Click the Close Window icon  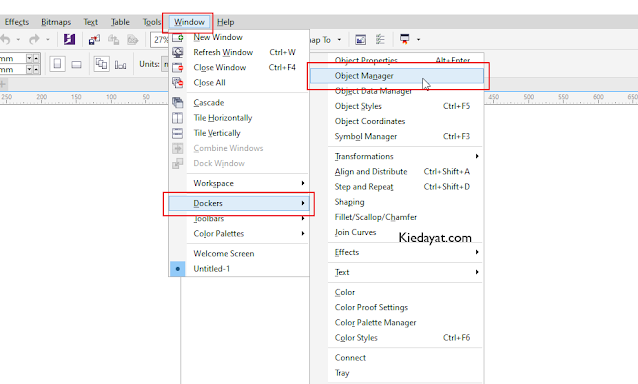pyautogui.click(x=178, y=67)
